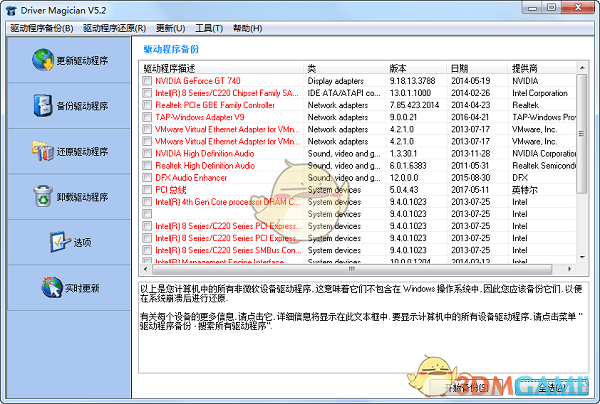Open the 还原驱动程序 folder icon
The width and height of the screenshot is (600, 404).
[42, 151]
